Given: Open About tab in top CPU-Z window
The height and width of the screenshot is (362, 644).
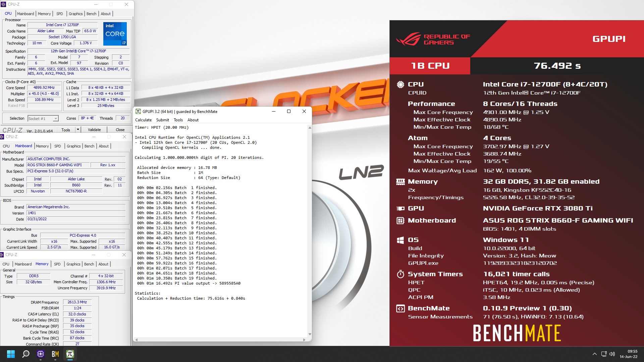Looking at the screenshot, I should tap(106, 14).
